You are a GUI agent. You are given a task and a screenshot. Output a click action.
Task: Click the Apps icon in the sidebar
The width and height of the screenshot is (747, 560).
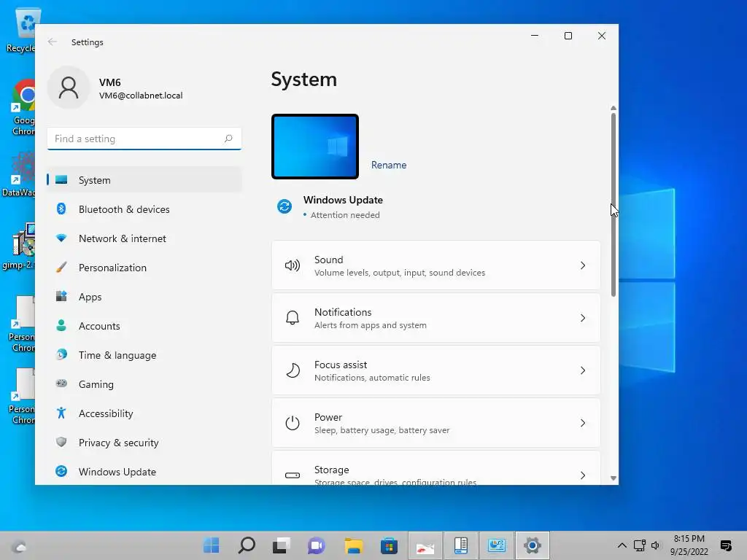coord(61,296)
